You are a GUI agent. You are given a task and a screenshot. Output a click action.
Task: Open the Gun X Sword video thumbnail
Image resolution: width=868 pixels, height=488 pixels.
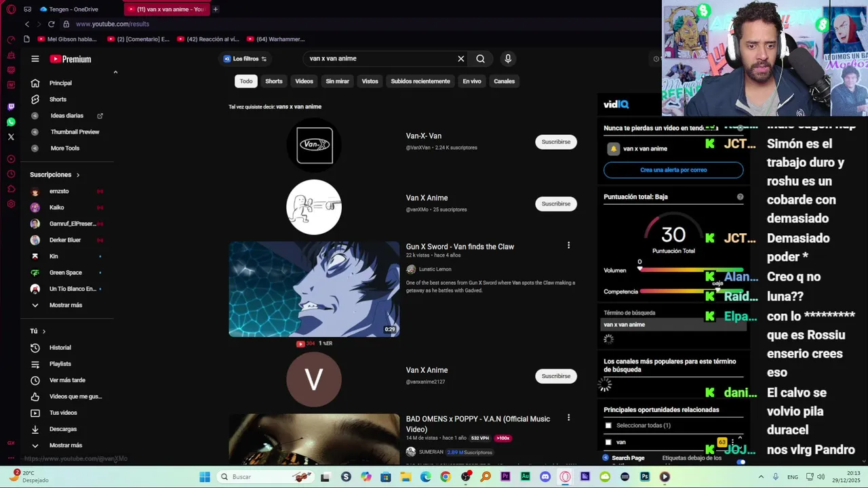click(314, 289)
